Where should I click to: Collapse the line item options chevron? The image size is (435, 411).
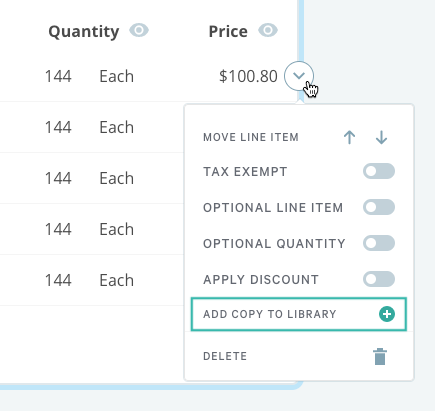299,76
